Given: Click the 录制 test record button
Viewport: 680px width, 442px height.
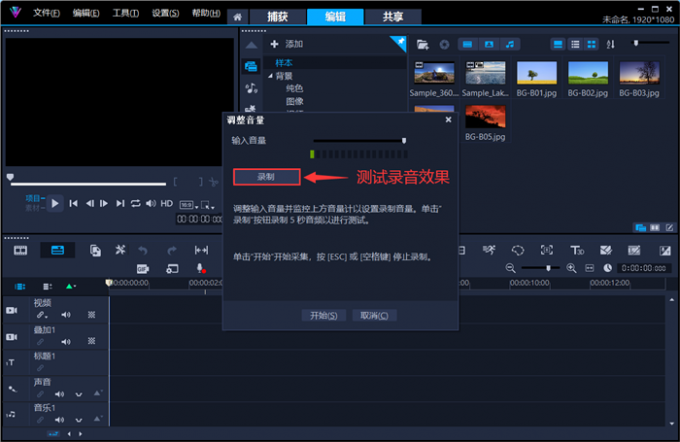Looking at the screenshot, I should pos(266,177).
